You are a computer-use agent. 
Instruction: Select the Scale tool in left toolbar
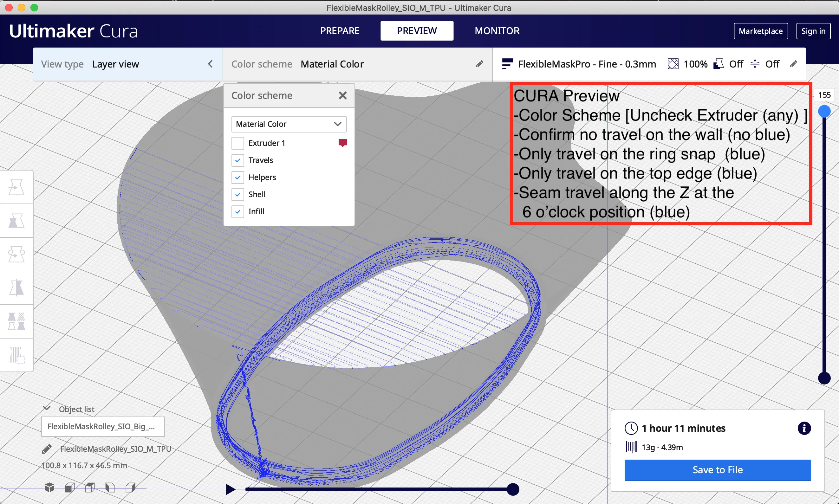pyautogui.click(x=16, y=221)
